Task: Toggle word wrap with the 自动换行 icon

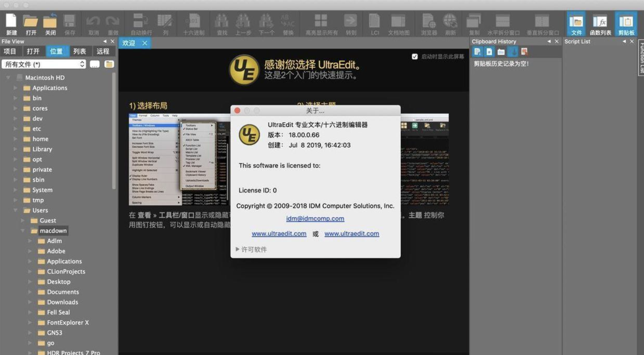Action: pyautogui.click(x=141, y=21)
